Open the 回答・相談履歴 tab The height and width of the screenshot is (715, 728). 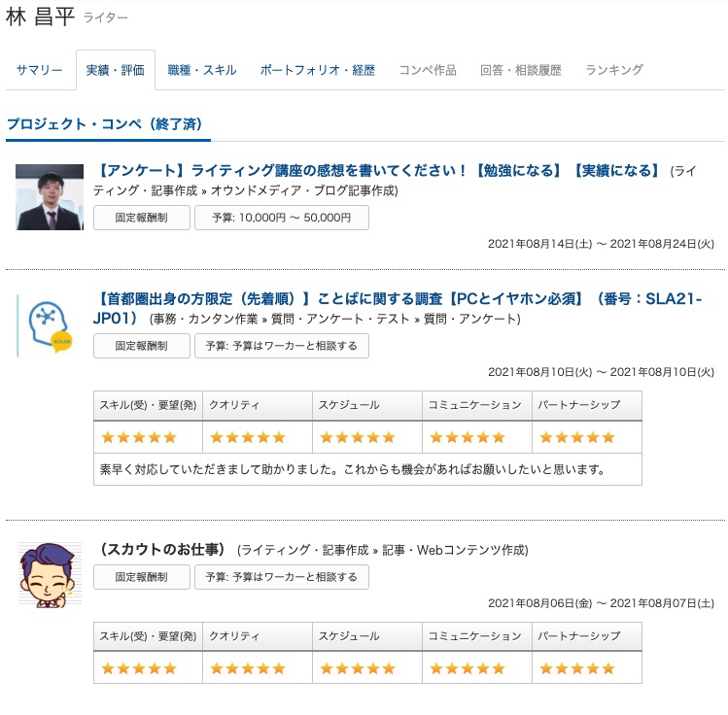[521, 70]
